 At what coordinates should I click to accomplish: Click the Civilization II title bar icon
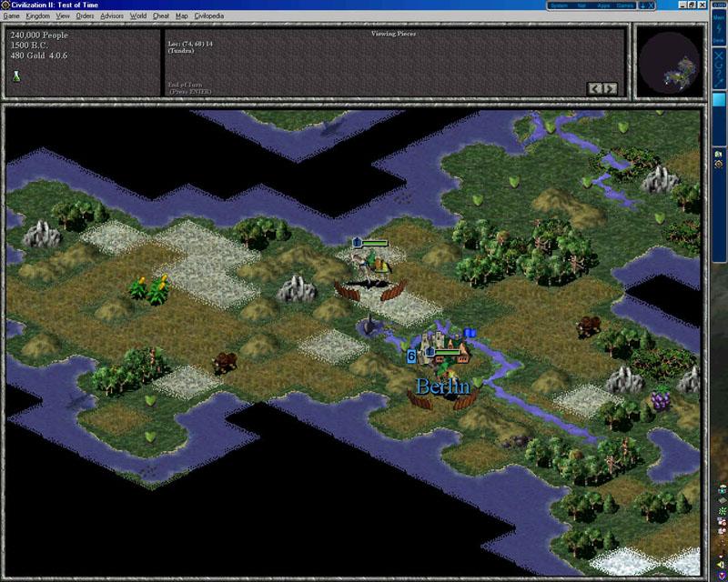pos(5,5)
